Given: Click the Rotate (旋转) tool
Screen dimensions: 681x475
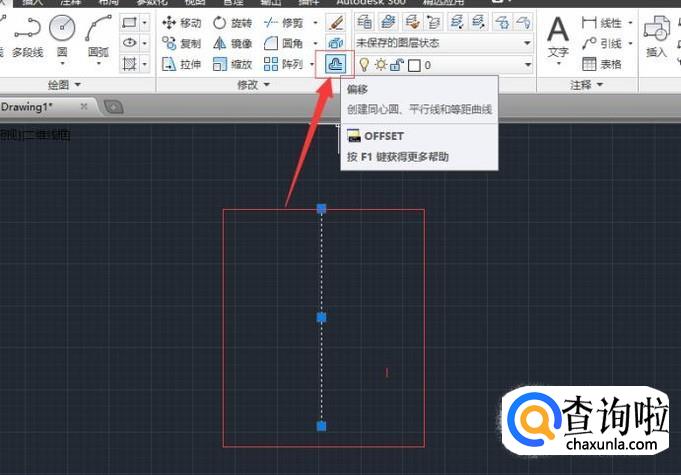Looking at the screenshot, I should click(233, 22).
